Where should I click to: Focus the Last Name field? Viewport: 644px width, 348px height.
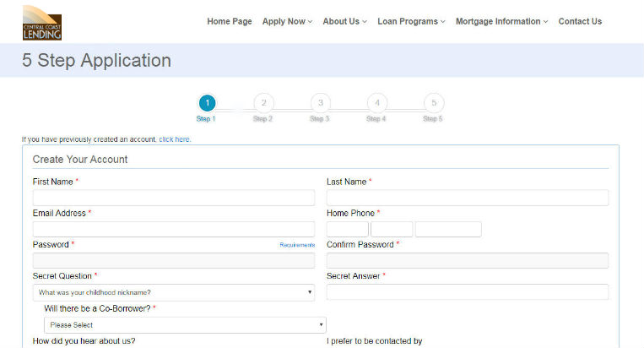point(468,198)
